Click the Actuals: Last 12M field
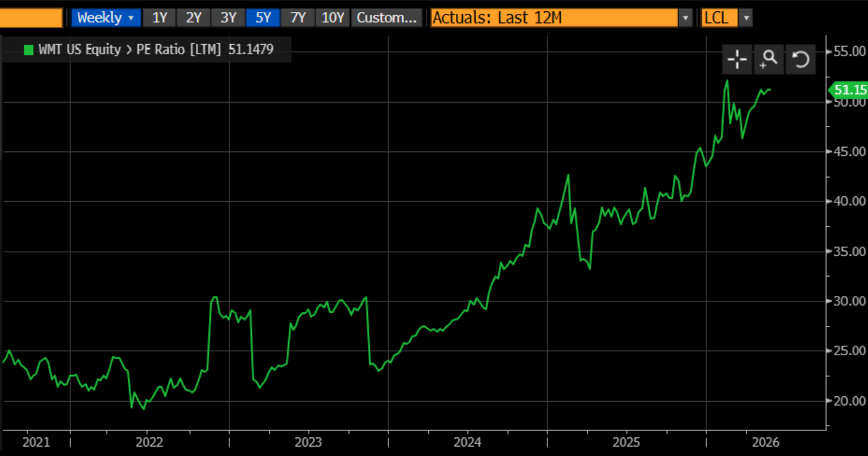Screen dimensions: 868x456 [554, 17]
